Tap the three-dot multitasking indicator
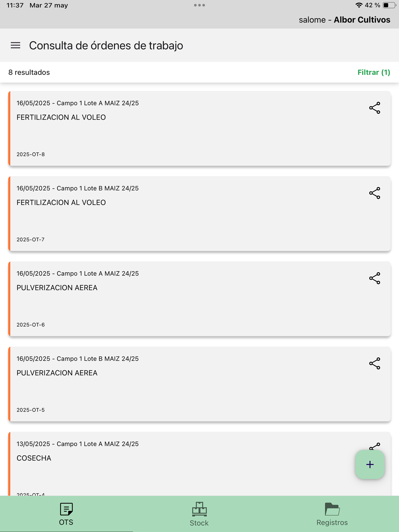 199,5
